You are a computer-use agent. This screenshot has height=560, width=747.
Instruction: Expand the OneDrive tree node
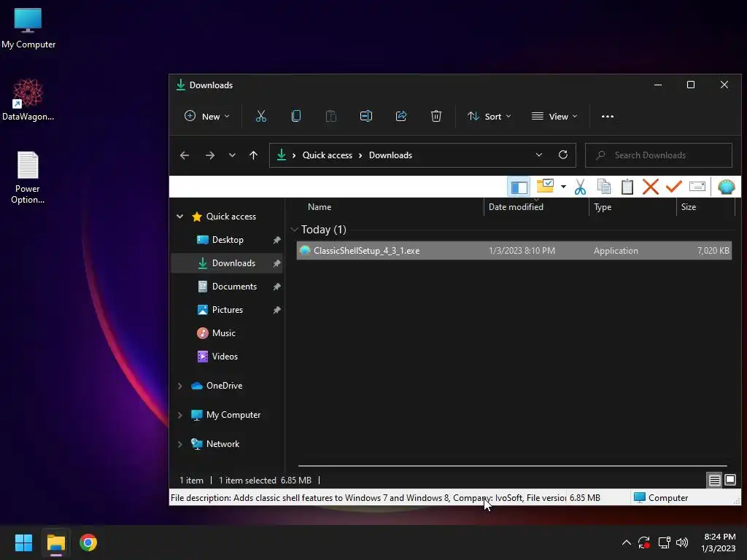(179, 386)
